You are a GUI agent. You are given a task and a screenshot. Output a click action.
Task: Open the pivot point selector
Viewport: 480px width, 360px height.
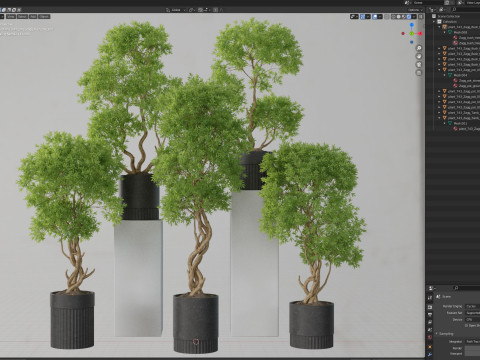(192, 10)
